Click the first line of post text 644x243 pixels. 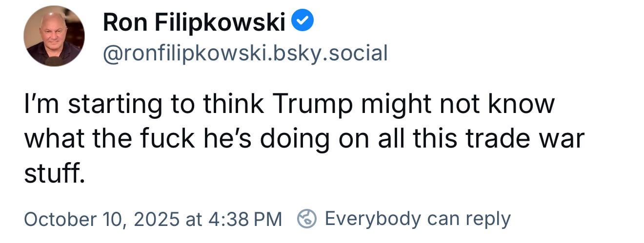pos(289,104)
